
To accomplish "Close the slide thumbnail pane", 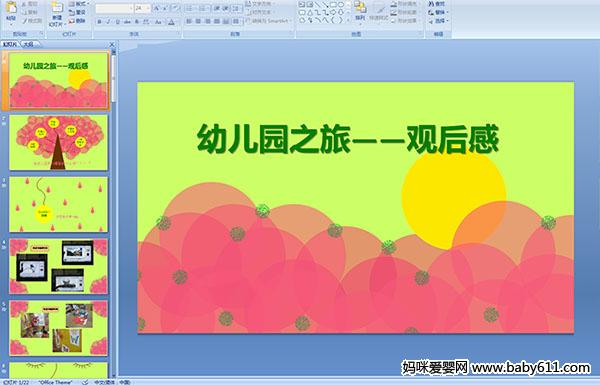I will click(x=112, y=45).
